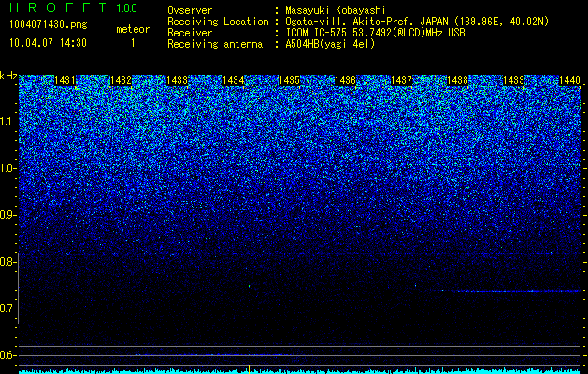Viewport: 588px width, 374px height.
Task: Click the date stamp 10.04.07 14:30
Action: coord(48,43)
